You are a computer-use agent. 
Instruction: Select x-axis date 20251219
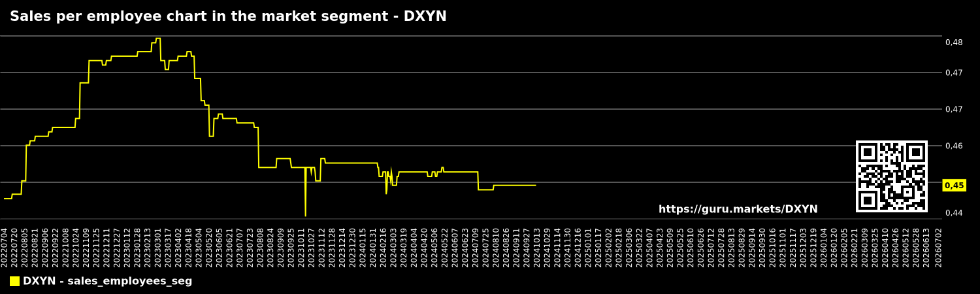pyautogui.click(x=815, y=247)
